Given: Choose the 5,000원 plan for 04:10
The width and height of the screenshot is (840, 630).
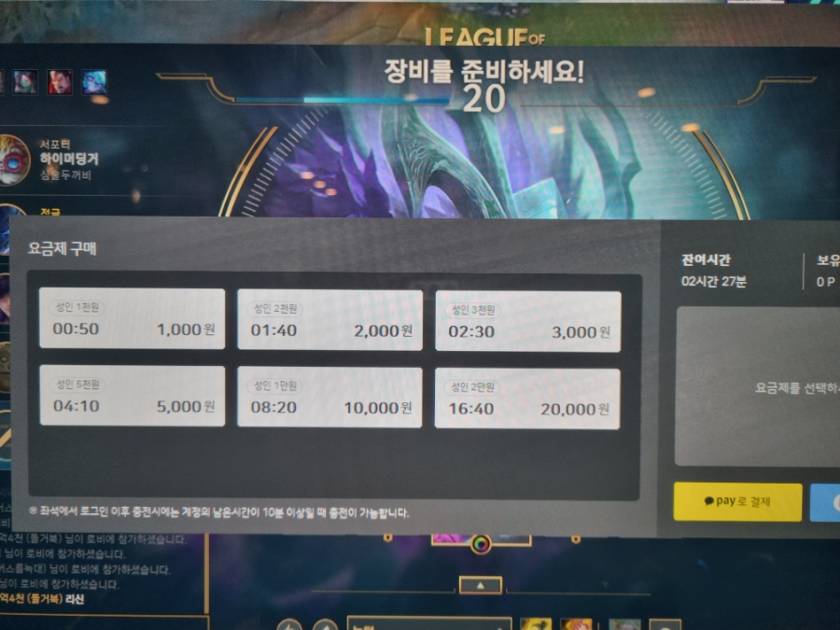Looking at the screenshot, I should click(133, 396).
